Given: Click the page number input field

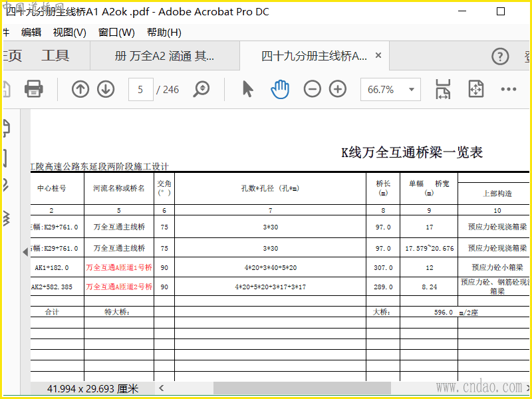Looking at the screenshot, I should [140, 89].
